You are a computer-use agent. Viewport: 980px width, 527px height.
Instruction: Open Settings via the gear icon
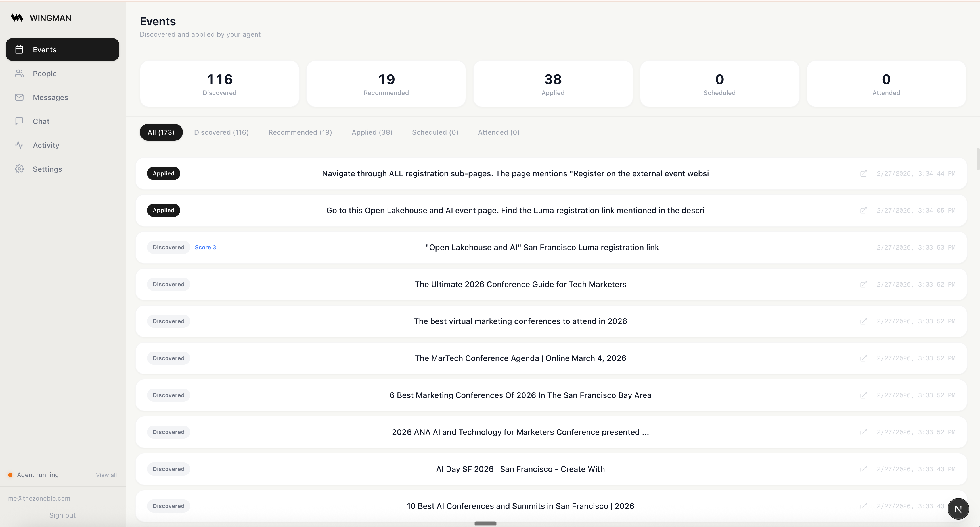pyautogui.click(x=19, y=169)
